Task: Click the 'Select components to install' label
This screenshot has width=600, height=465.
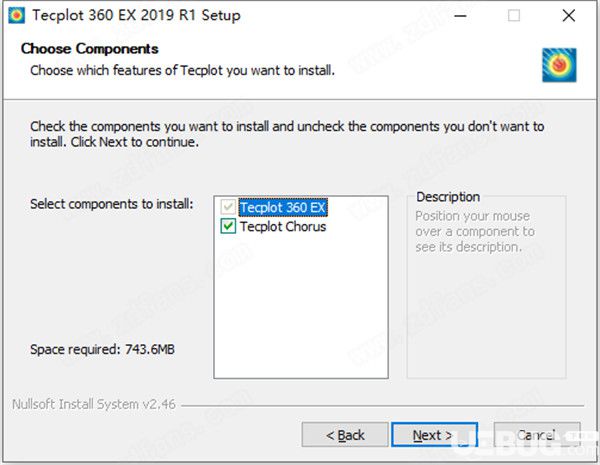Action: 112,204
